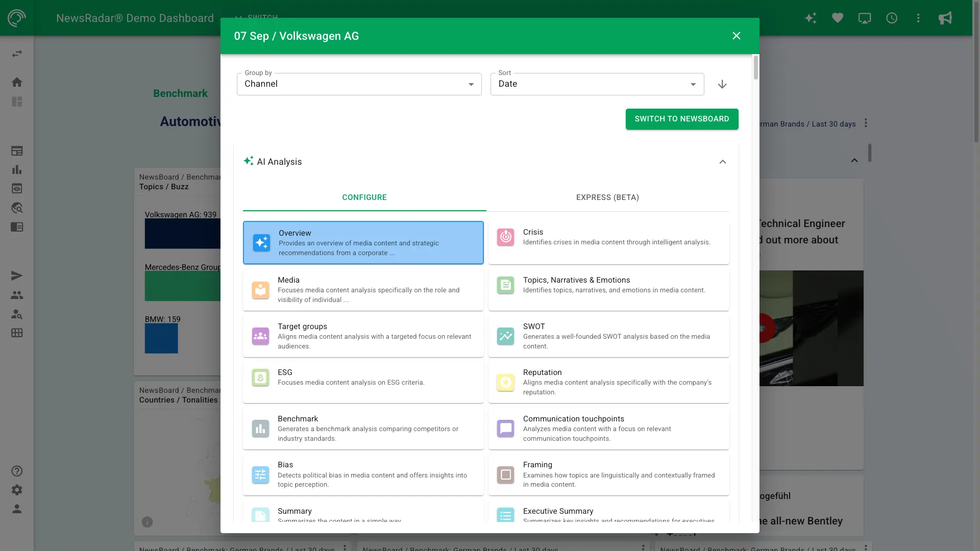
Task: Open the send paper-plane sidebar icon
Action: pos(17,276)
